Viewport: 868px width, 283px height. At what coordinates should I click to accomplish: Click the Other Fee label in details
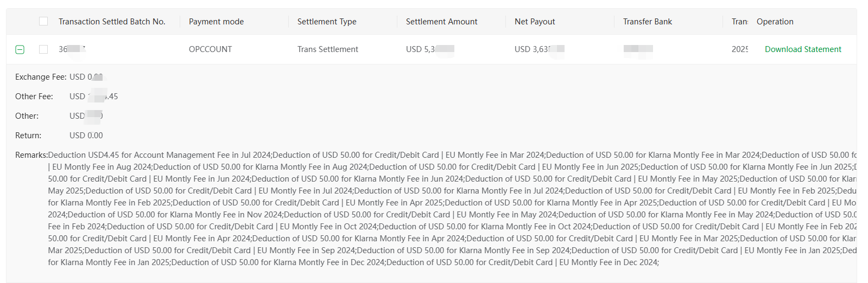34,97
